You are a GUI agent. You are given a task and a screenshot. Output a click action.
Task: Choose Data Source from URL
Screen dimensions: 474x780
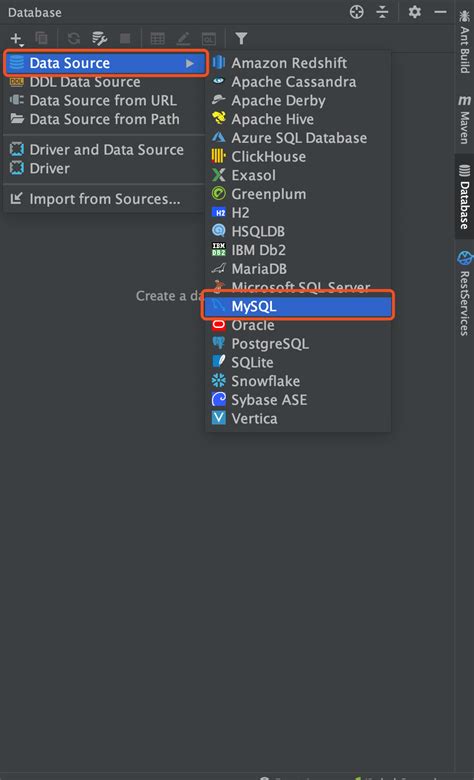pos(104,100)
